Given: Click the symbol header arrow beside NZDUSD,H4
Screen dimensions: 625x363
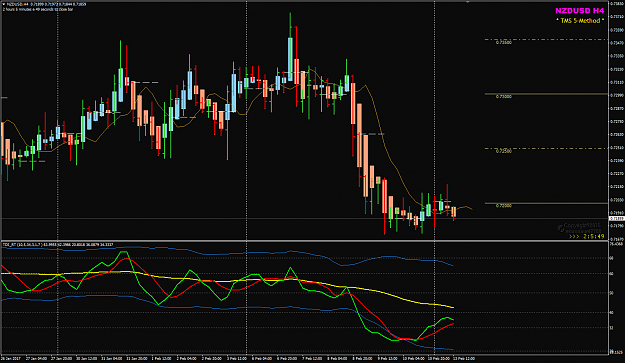Looking at the screenshot, I should click(4, 4).
